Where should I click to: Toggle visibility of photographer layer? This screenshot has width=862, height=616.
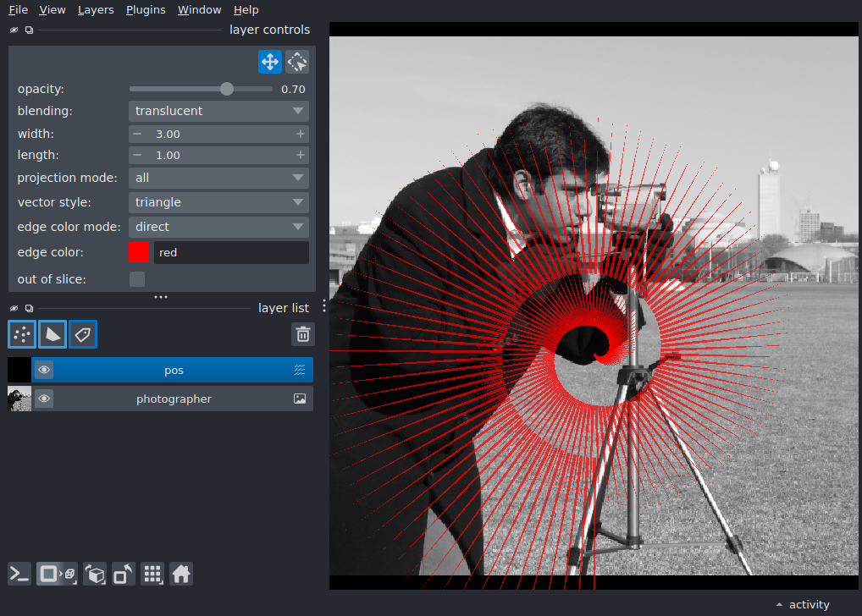[x=44, y=399]
